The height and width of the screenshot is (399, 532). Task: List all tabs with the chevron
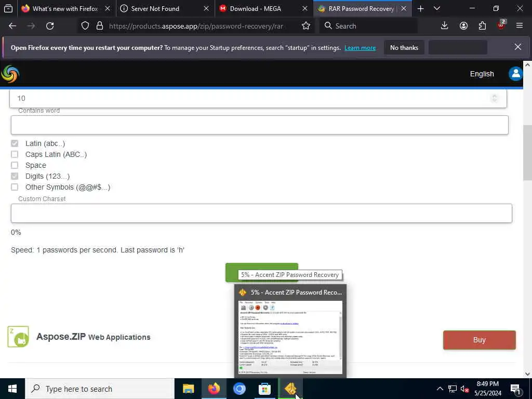437,8
